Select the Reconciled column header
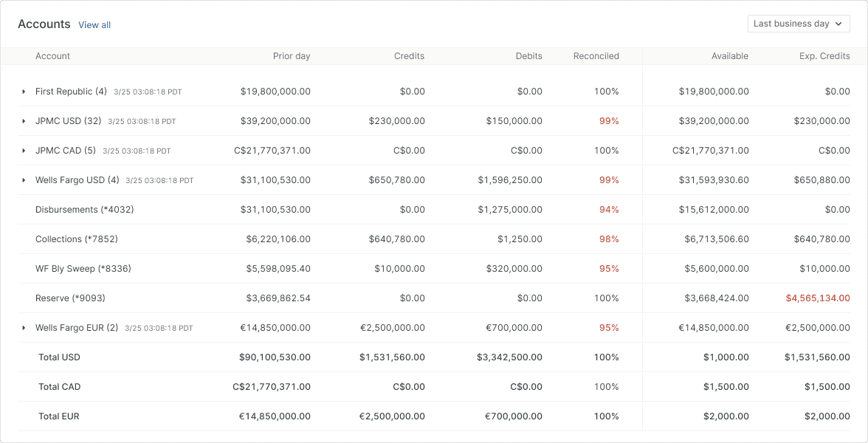 pyautogui.click(x=596, y=56)
